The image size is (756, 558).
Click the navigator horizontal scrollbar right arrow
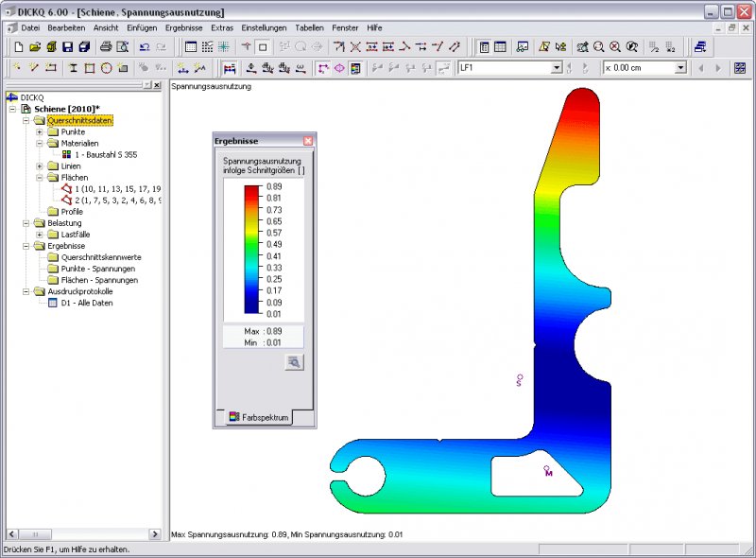point(155,533)
